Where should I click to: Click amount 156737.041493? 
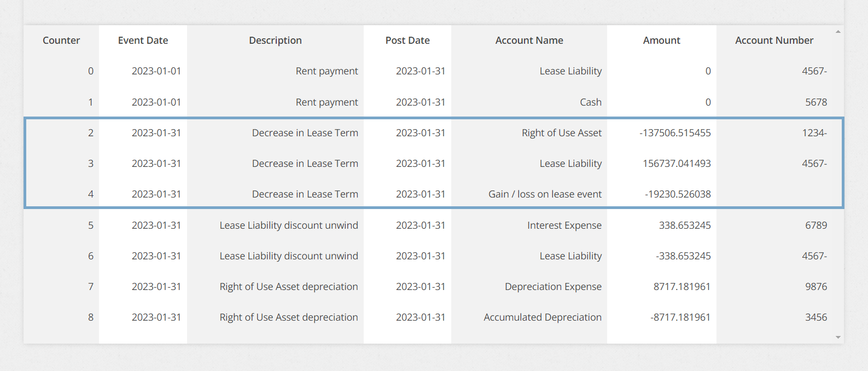(x=677, y=164)
